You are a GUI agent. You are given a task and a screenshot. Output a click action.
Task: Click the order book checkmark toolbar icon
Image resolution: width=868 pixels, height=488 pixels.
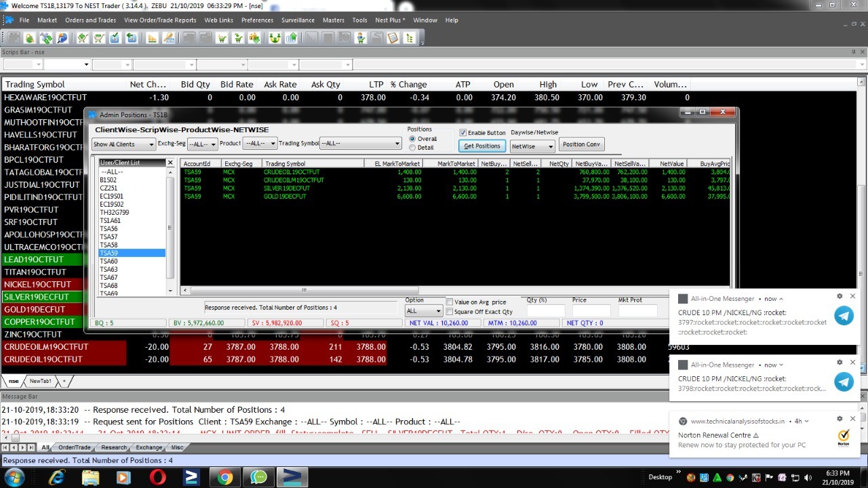pos(115,38)
